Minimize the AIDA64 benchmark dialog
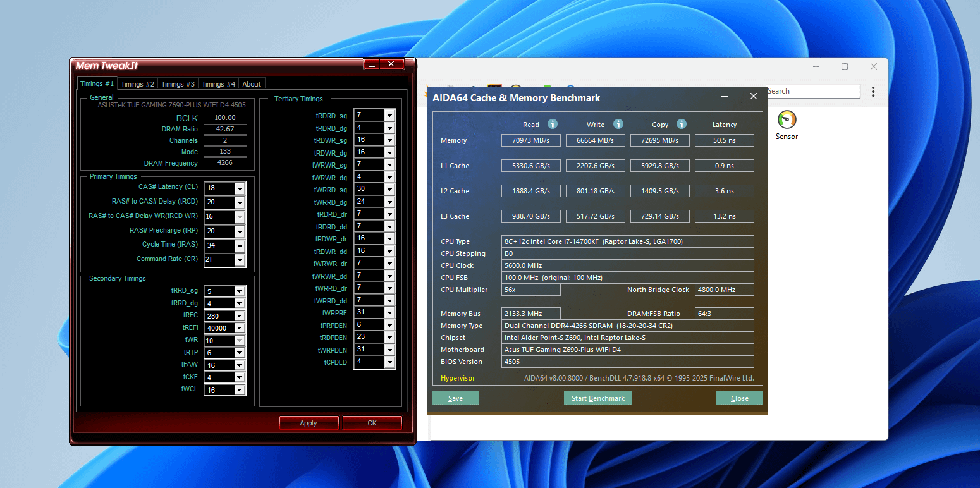The width and height of the screenshot is (980, 488). click(724, 97)
